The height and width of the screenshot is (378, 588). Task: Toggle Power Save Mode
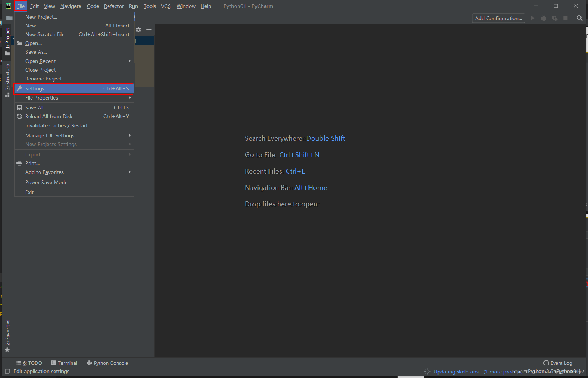point(74,182)
